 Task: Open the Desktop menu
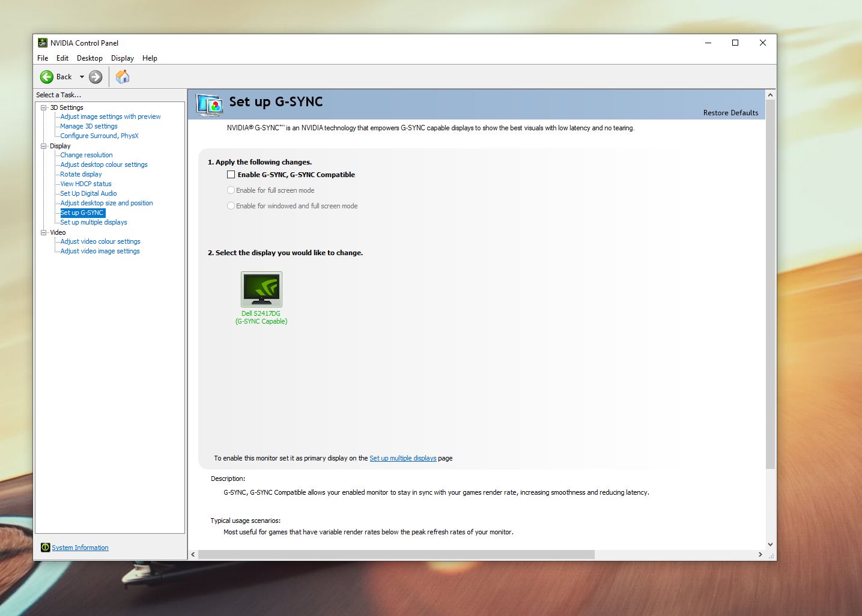(90, 58)
